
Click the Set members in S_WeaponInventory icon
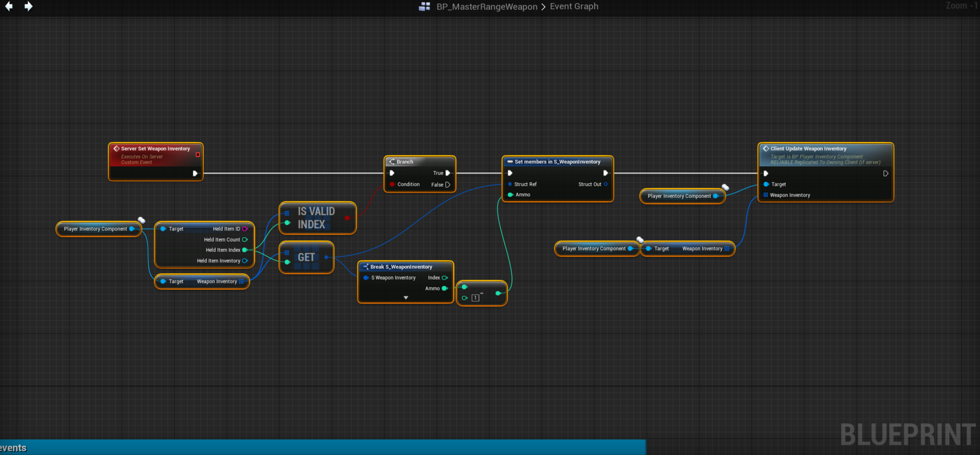click(510, 162)
